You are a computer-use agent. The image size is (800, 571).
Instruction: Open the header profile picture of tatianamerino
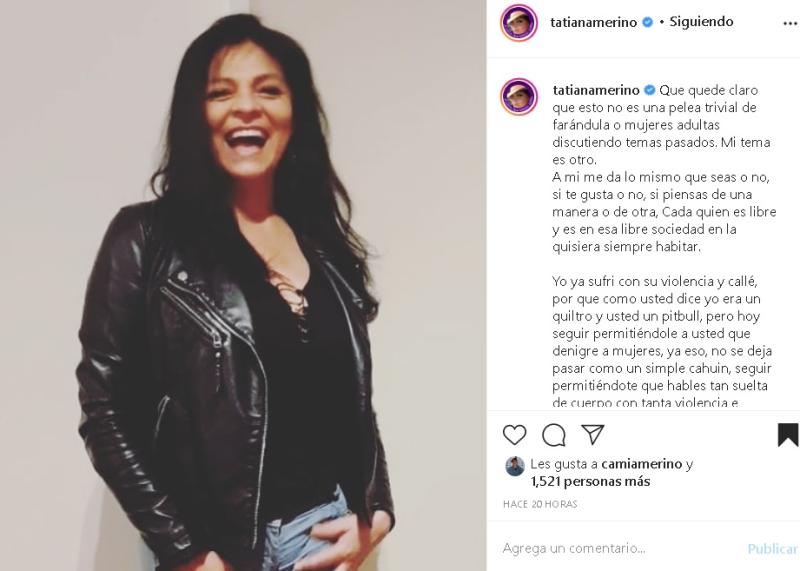tap(519, 22)
